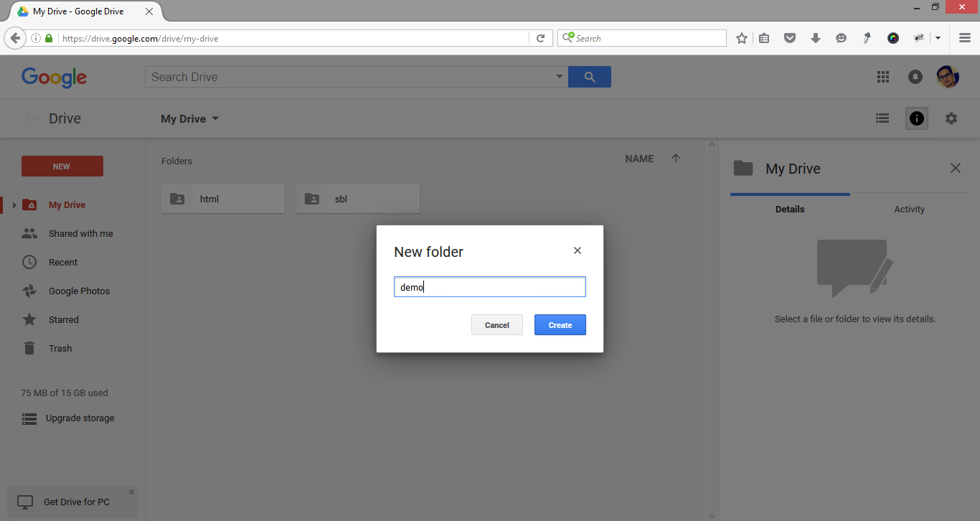Open Shared with me

click(80, 233)
